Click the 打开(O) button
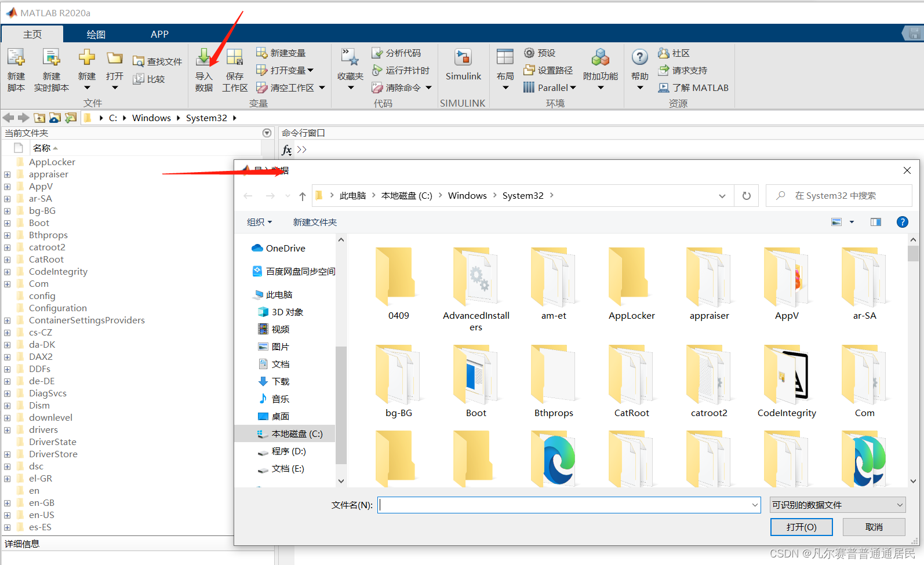924x565 pixels. pos(802,527)
